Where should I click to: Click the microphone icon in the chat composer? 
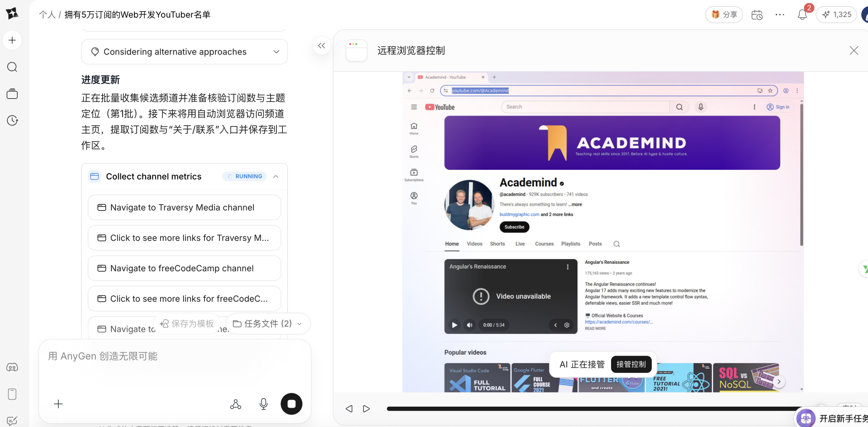263,404
